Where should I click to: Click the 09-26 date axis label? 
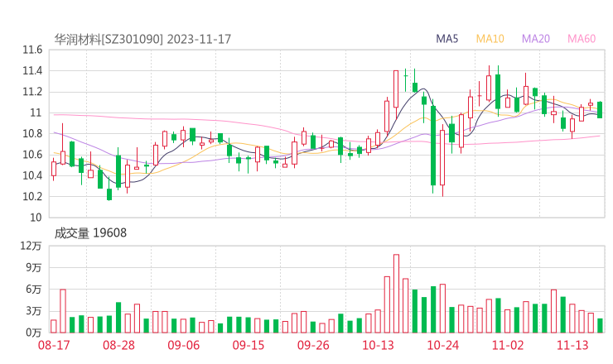coord(313,345)
